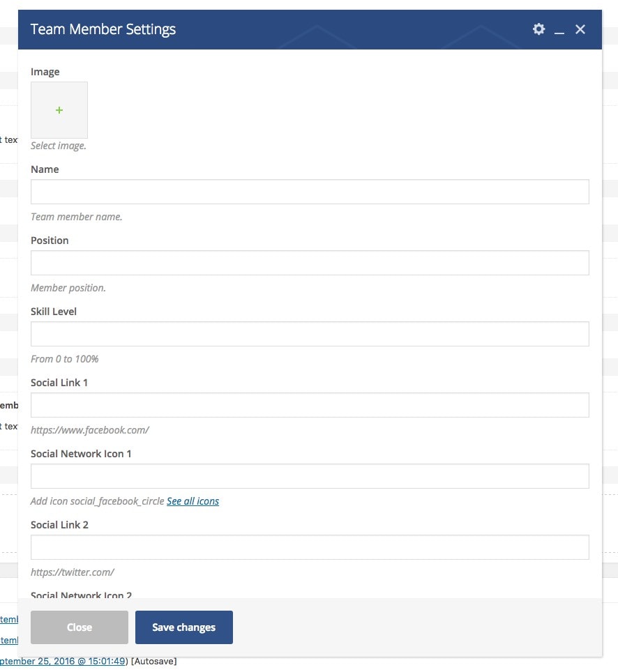Click the Skill Level label
618x672 pixels.
(x=54, y=312)
